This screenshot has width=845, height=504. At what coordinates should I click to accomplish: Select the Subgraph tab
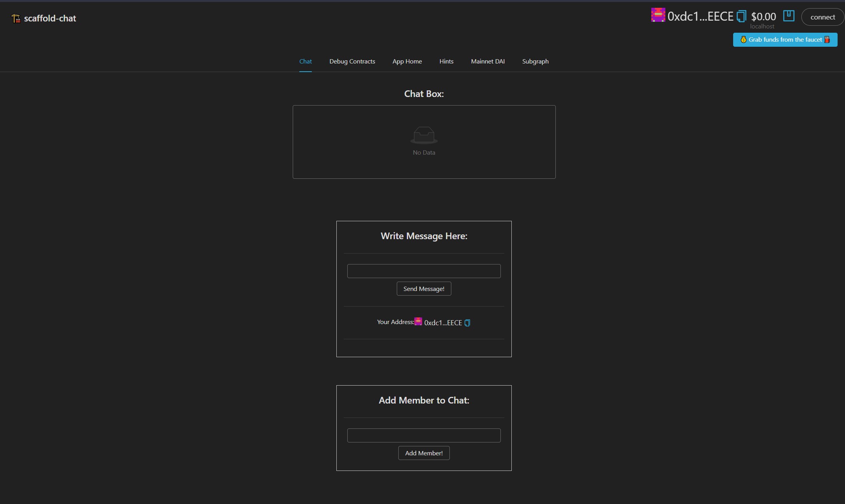click(535, 61)
